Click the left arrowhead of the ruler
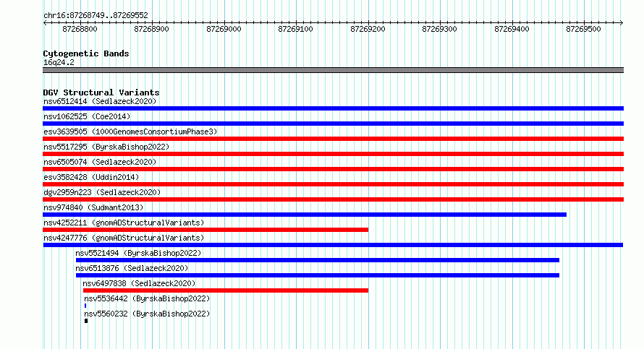This screenshot has height=349, width=644. [x=45, y=22]
